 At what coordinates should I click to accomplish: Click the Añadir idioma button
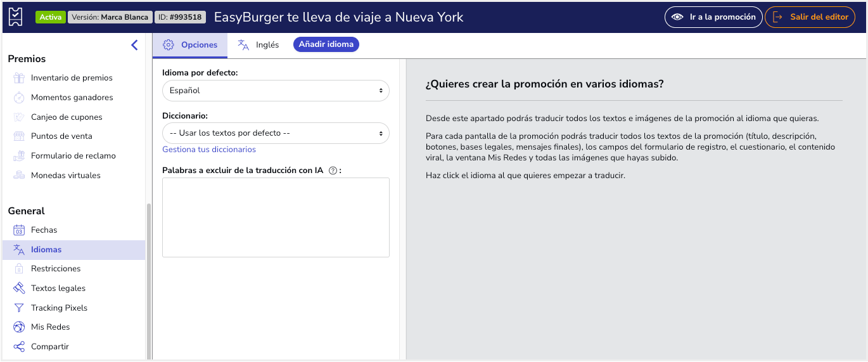(x=326, y=44)
